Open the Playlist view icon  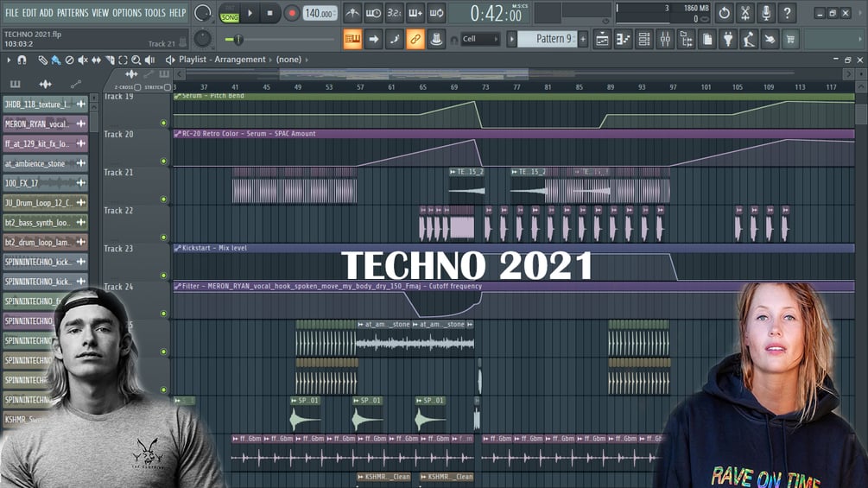[x=602, y=39]
